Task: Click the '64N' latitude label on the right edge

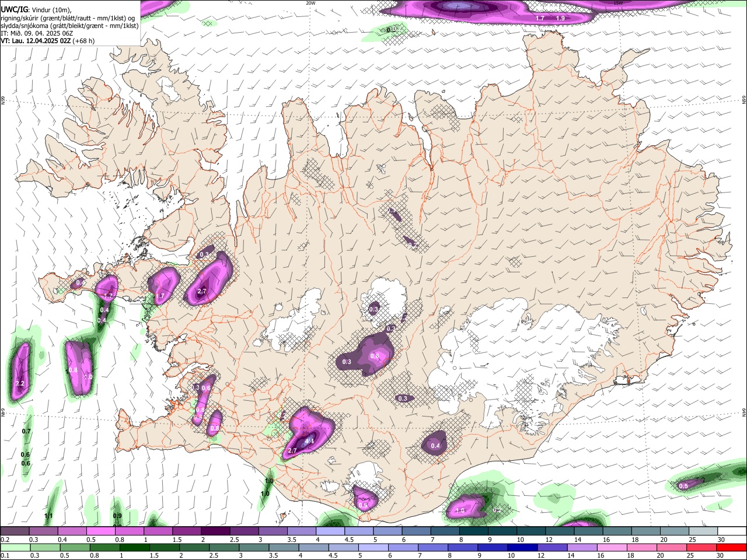Action: click(744, 412)
